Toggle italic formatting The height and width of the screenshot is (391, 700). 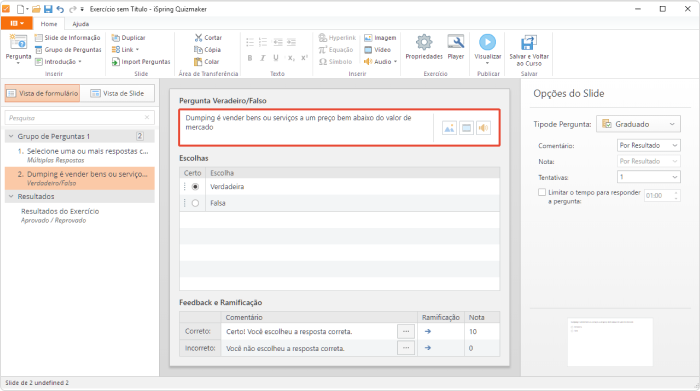[263, 58]
